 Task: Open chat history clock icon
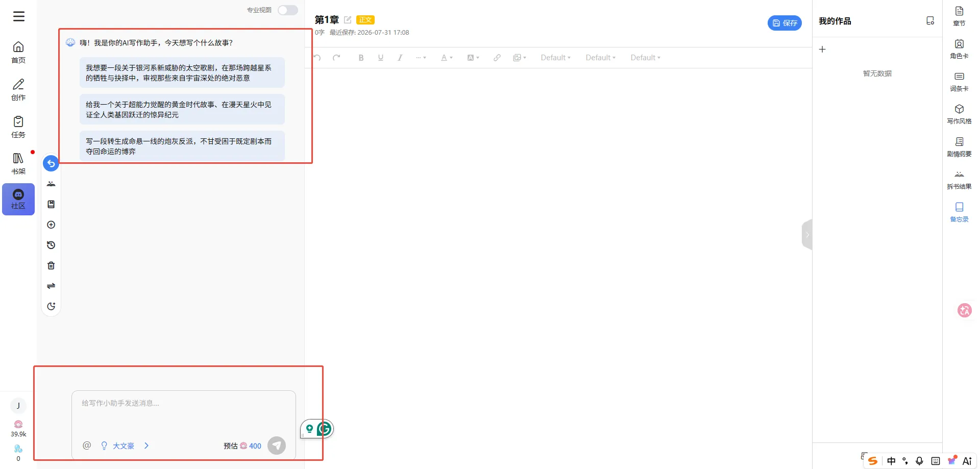pyautogui.click(x=51, y=245)
